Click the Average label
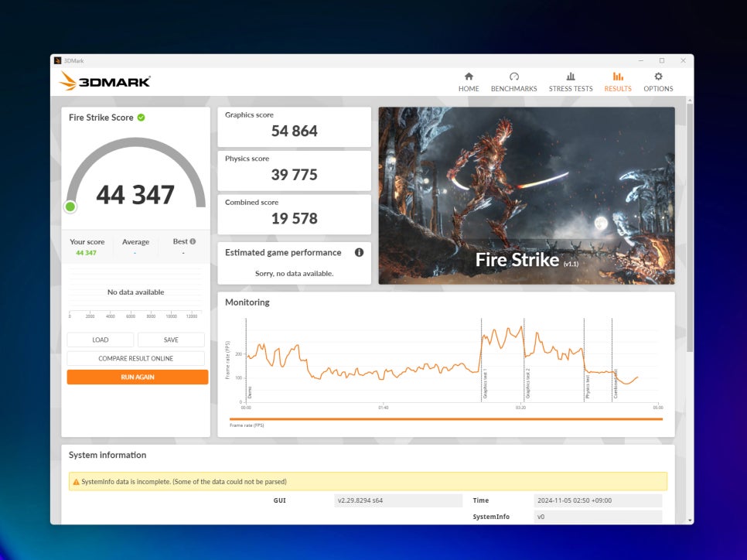Screen dimensions: 747x560 tap(136, 242)
